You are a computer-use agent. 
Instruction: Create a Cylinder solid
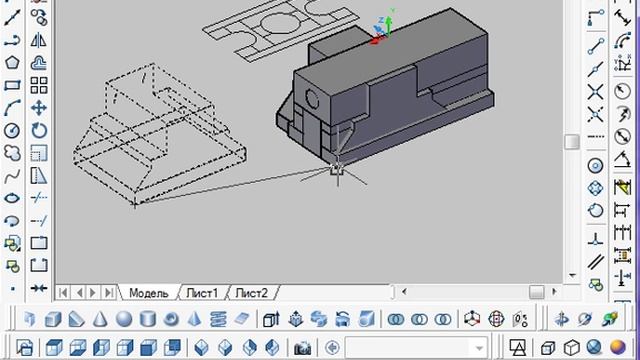pos(147,319)
